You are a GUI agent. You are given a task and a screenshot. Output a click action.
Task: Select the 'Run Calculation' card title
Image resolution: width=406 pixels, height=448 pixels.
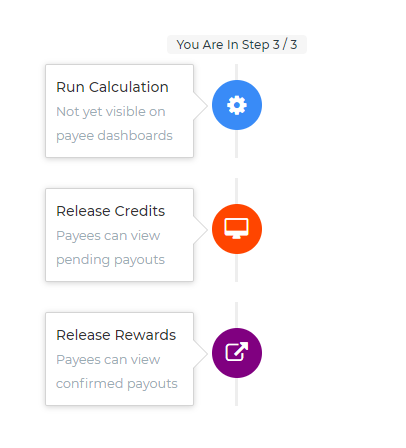pyautogui.click(x=112, y=87)
